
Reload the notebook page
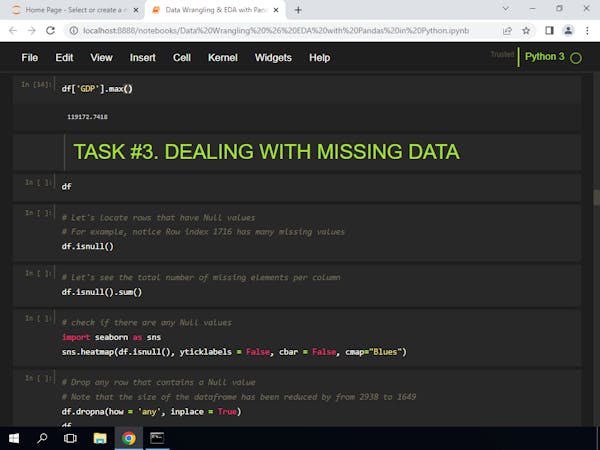50,31
